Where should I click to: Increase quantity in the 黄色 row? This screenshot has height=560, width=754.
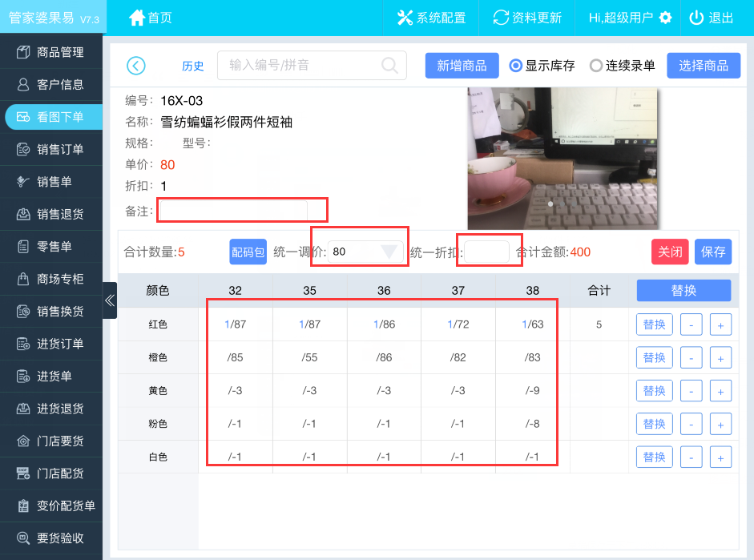(720, 391)
